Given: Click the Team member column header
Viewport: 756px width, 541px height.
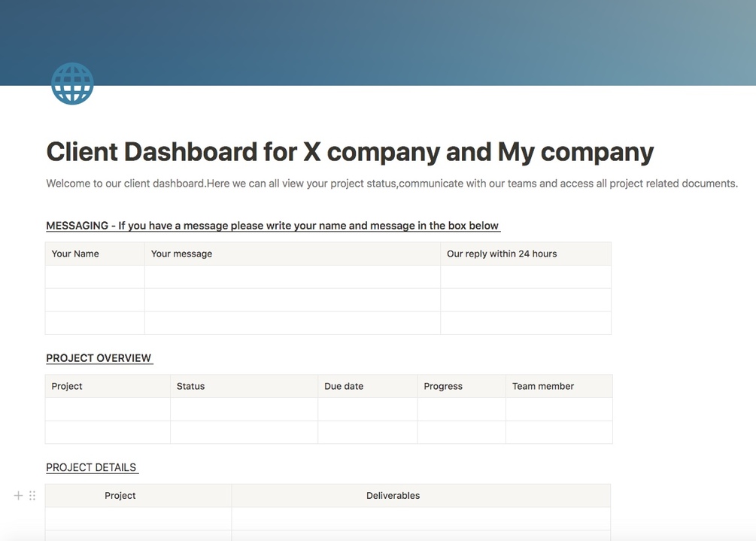Looking at the screenshot, I should [543, 387].
